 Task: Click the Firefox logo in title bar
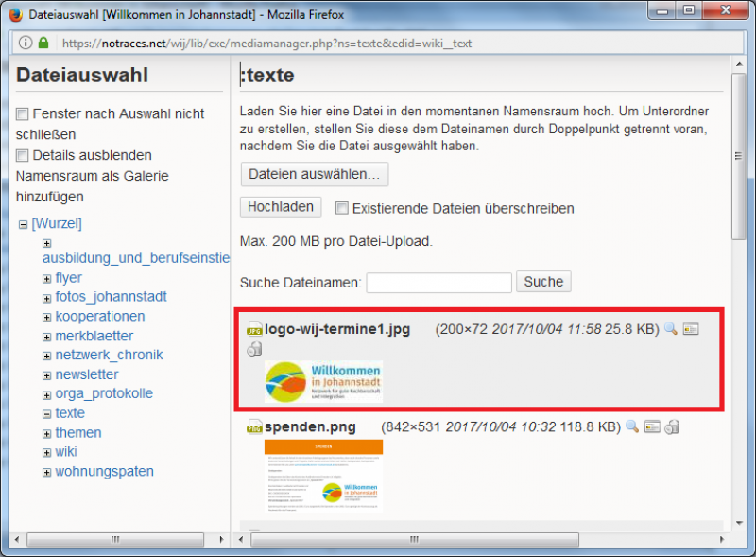[x=15, y=14]
